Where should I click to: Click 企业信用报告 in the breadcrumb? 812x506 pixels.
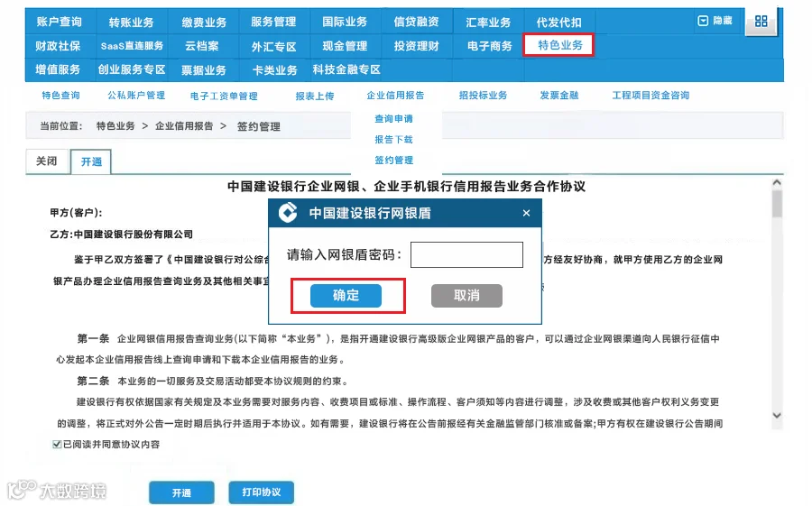tap(184, 126)
